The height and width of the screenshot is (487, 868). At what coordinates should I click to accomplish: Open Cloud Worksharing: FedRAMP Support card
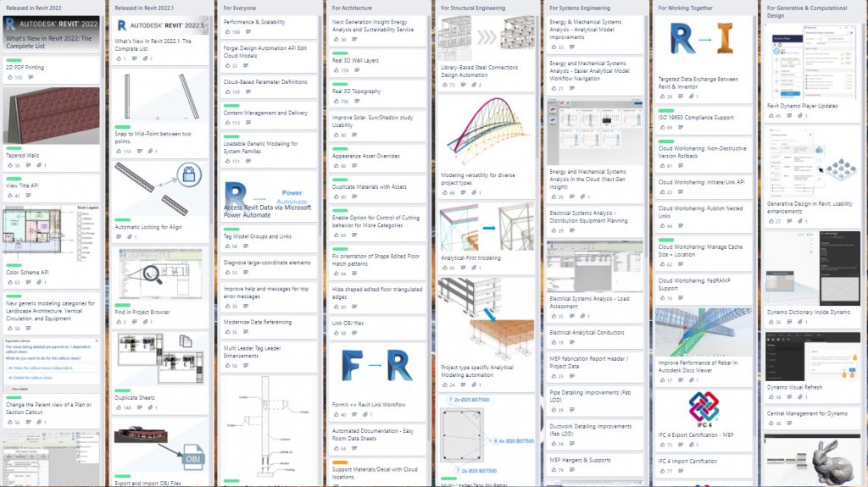(703, 288)
